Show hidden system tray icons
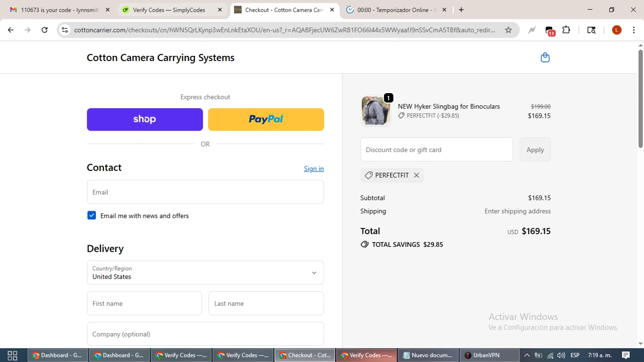Image resolution: width=644 pixels, height=362 pixels. (x=527, y=355)
